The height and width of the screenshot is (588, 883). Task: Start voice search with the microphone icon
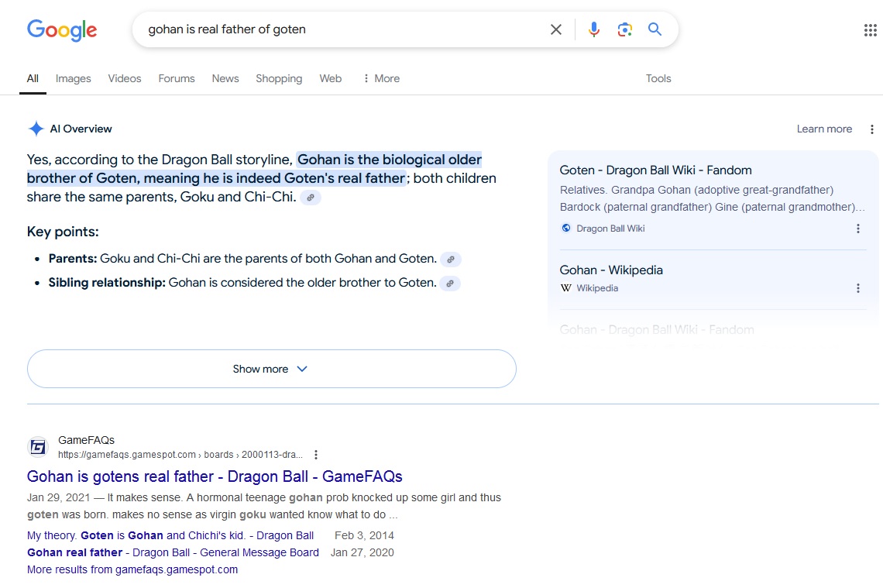tap(593, 29)
